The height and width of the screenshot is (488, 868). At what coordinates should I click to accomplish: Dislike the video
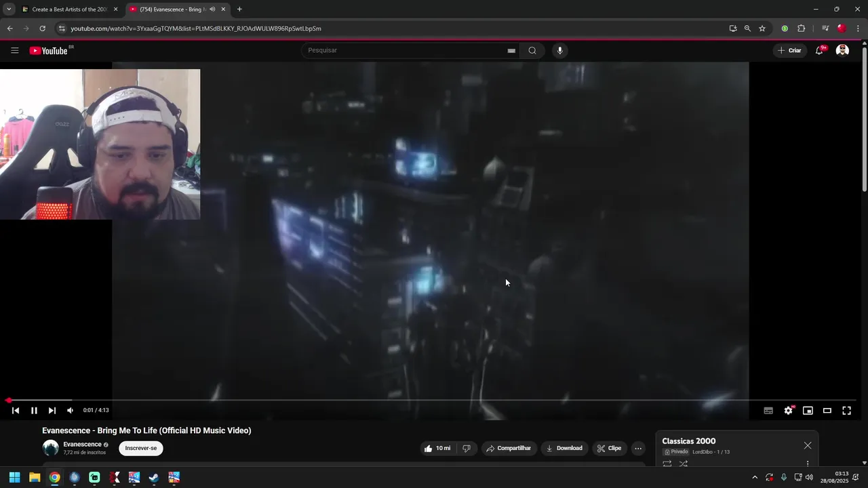(x=467, y=448)
